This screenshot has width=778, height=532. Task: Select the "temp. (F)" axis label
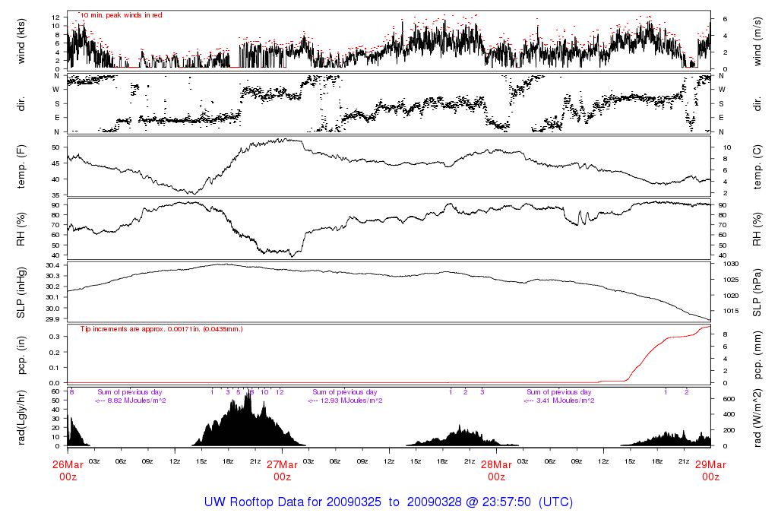point(21,166)
